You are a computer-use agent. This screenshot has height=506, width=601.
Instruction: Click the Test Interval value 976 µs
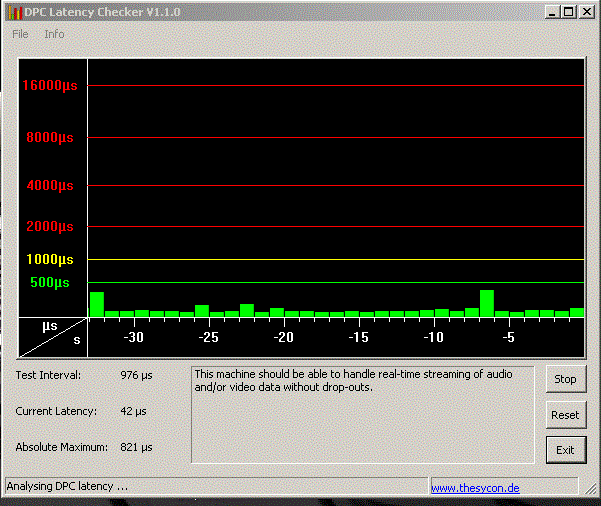[x=136, y=375]
